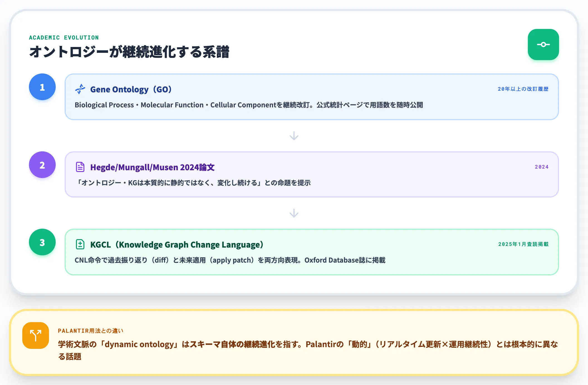Click the 'CNL命令で過去振り返り' description
The height and width of the screenshot is (385, 588).
click(x=230, y=260)
